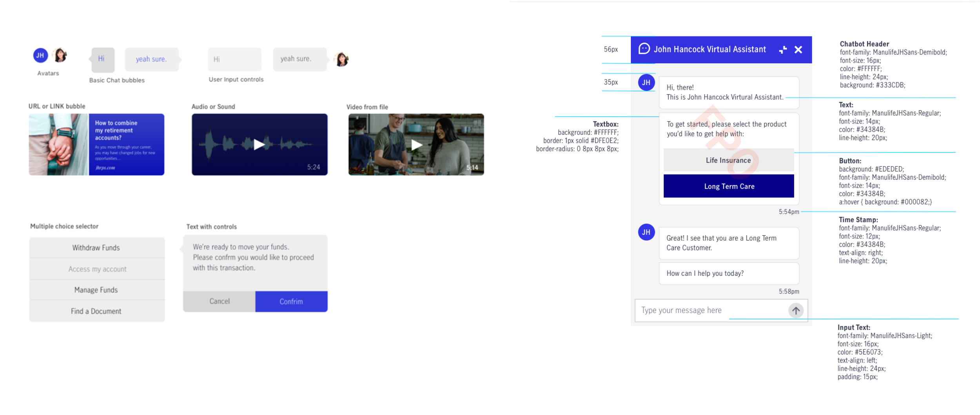
Task: Click the JH avatar beside 'Great! I see' message
Action: 646,232
